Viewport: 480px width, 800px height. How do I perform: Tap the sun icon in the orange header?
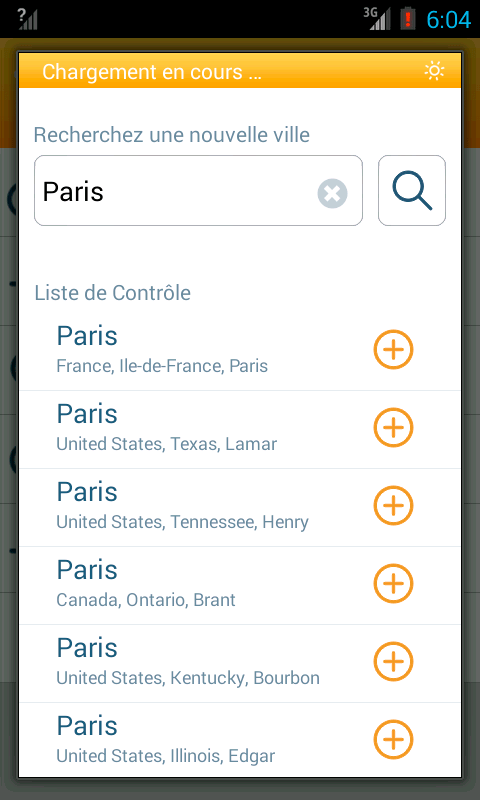(x=435, y=71)
